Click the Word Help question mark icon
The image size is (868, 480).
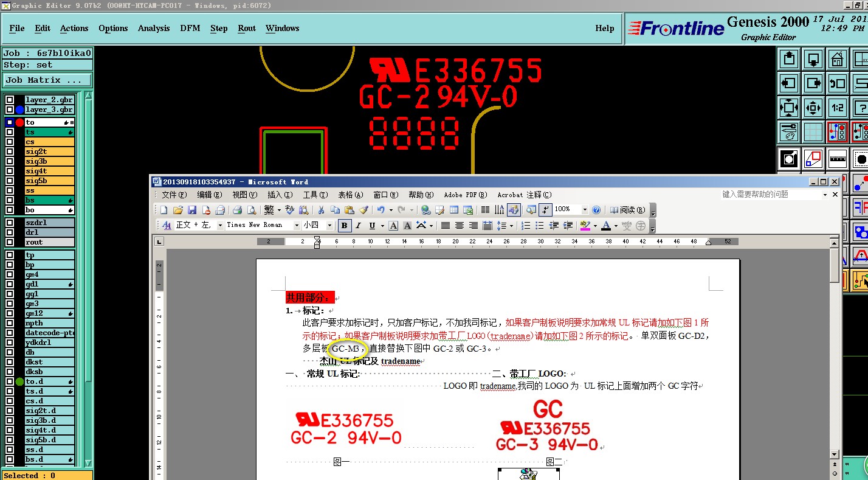pos(596,210)
